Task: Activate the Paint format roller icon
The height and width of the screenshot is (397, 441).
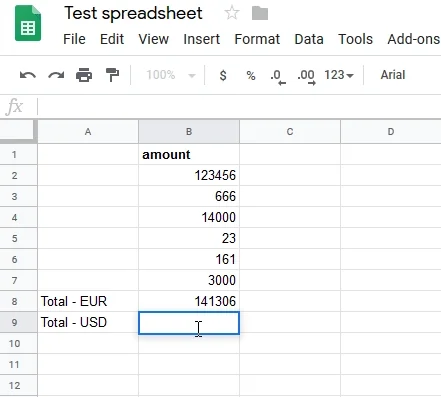Action: pos(112,75)
